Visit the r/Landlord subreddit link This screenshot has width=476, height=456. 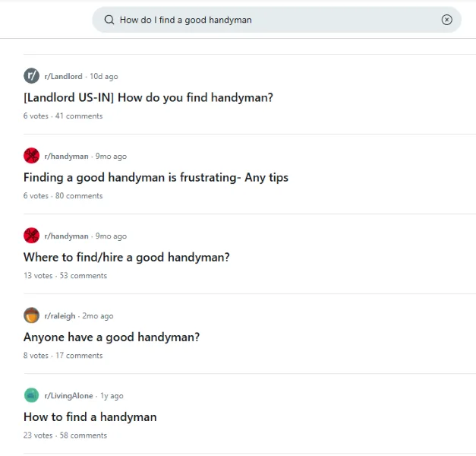point(64,76)
